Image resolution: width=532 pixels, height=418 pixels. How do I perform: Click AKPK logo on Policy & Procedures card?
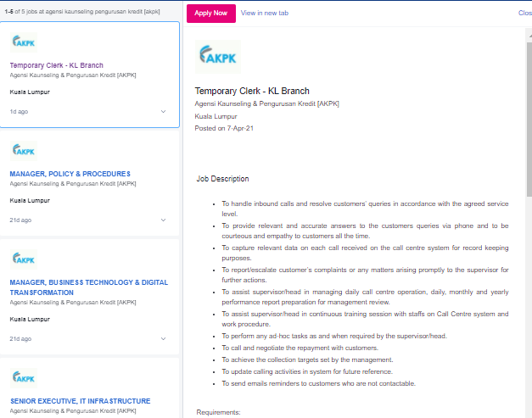(24, 151)
